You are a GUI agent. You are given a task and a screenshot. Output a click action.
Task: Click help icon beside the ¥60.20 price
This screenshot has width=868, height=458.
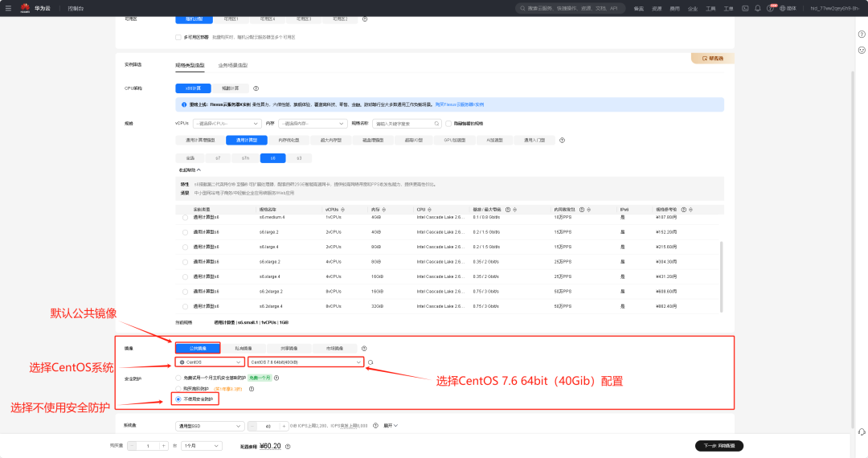[288, 447]
